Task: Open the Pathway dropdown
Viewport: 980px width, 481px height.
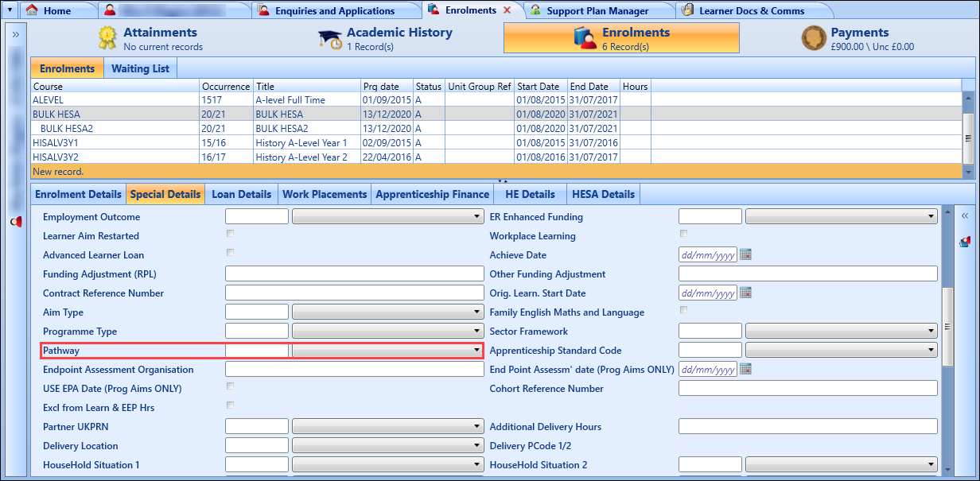Action: click(x=388, y=350)
